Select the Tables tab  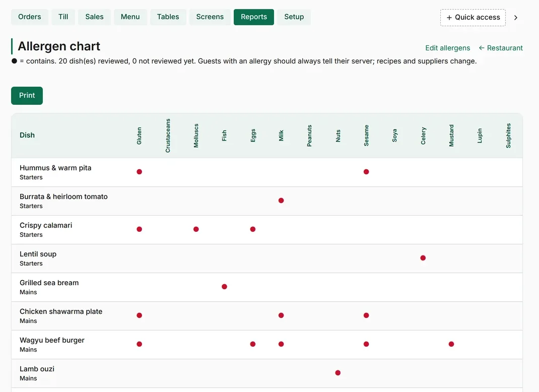point(168,17)
